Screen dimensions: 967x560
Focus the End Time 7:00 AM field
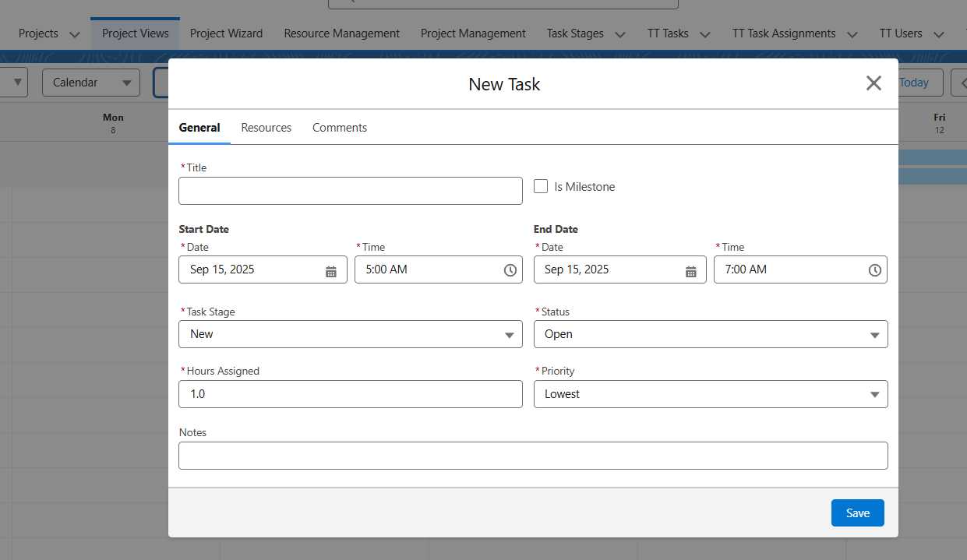pyautogui.click(x=800, y=269)
